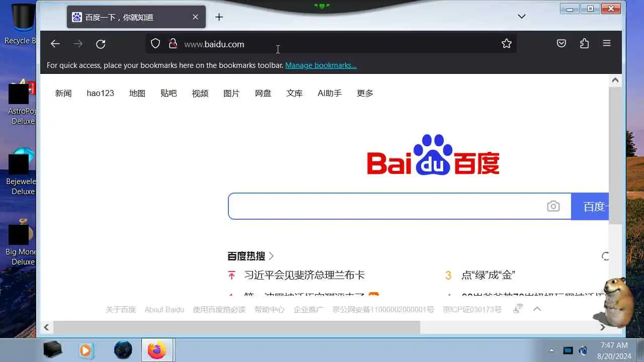Image resolution: width=644 pixels, height=362 pixels.
Task: Open image search with the camera icon
Action: click(553, 206)
